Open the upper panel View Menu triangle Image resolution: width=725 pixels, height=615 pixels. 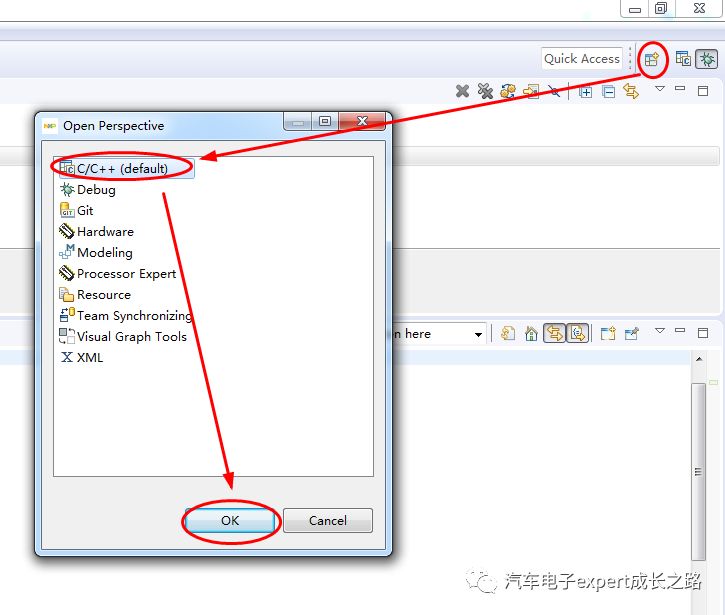click(660, 88)
